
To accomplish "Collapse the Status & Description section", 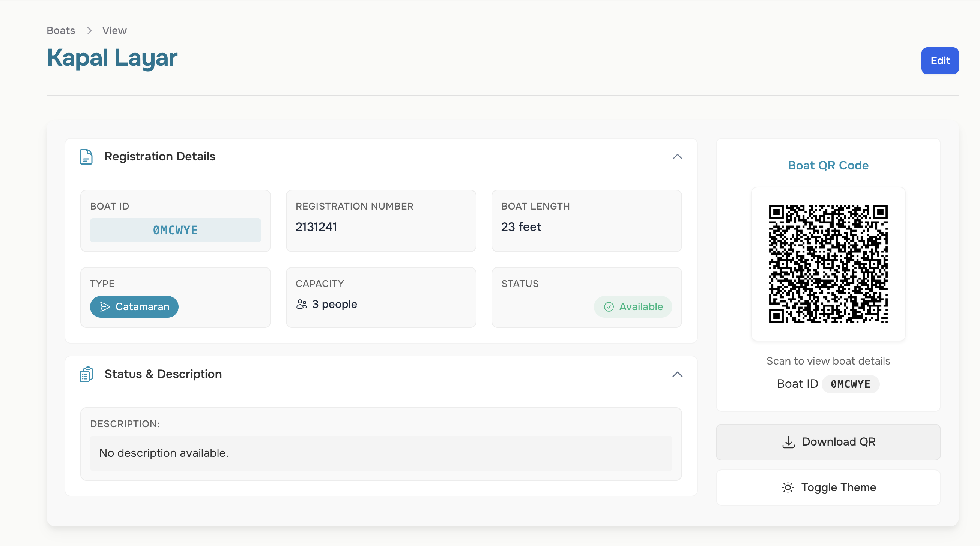I will [x=677, y=375].
